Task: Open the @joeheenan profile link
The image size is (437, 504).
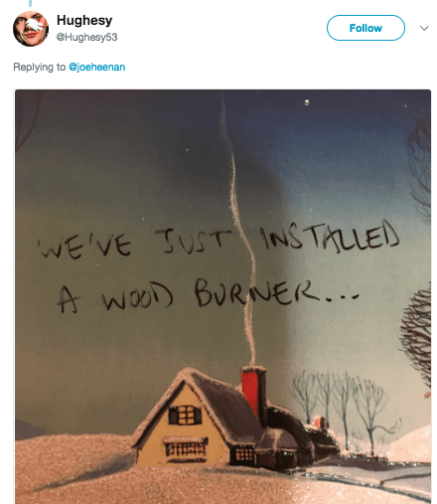Action: click(x=96, y=67)
